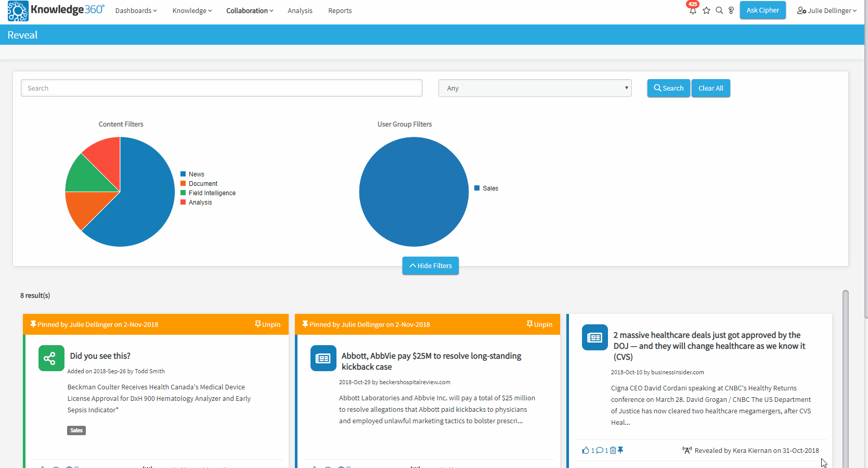This screenshot has height=468, width=868.
Task: Unpin the 'Did you see this?' card
Action: (x=267, y=324)
